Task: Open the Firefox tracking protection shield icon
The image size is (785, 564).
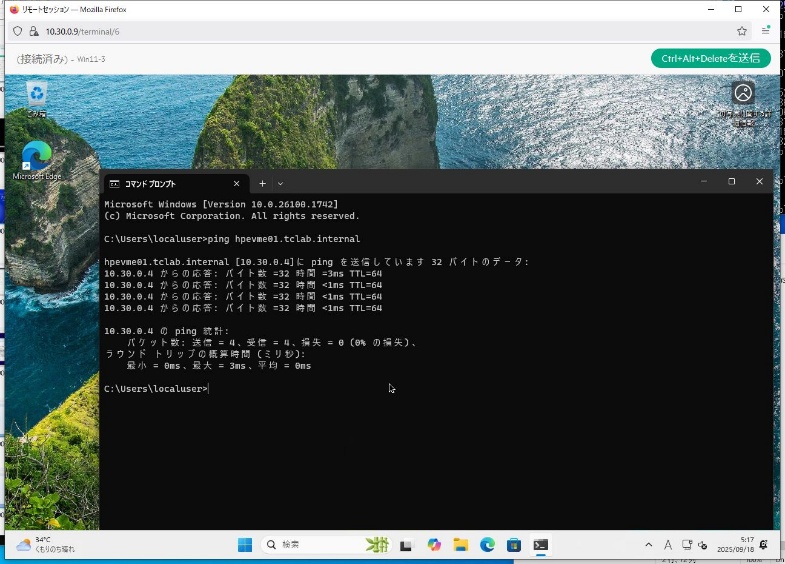Action: (18, 31)
